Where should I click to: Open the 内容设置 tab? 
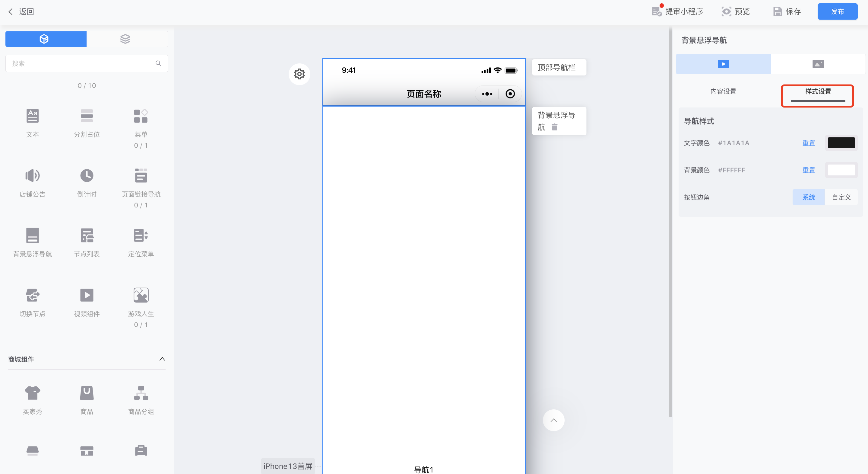click(723, 91)
